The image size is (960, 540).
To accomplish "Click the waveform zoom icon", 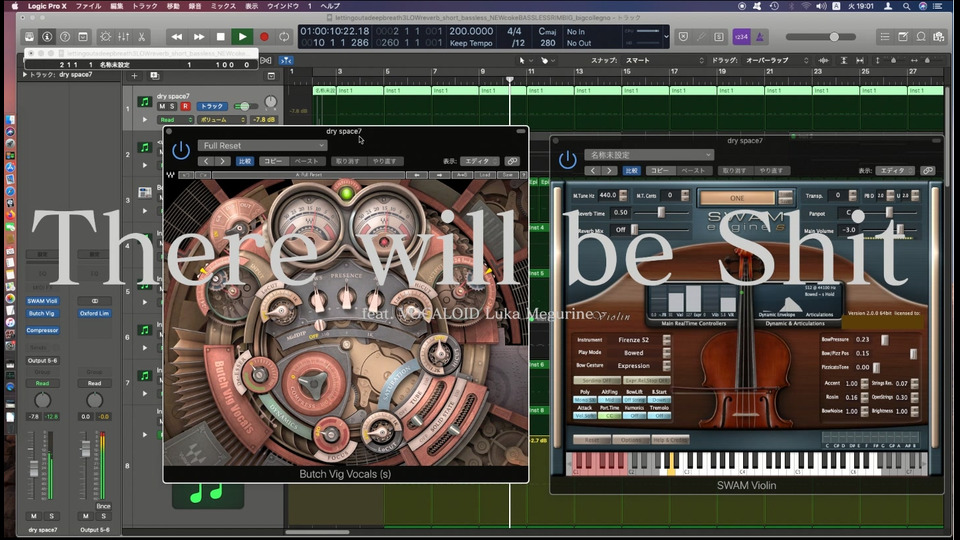I will click(823, 61).
